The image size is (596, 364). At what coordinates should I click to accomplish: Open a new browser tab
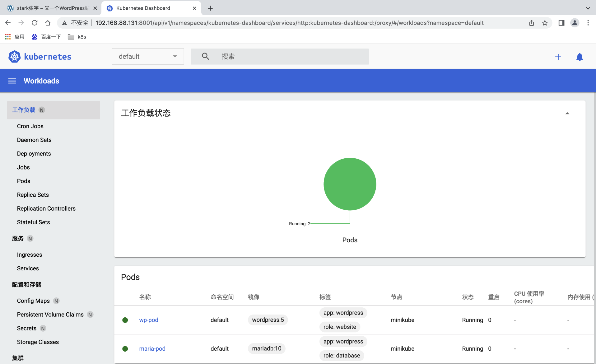(x=210, y=8)
